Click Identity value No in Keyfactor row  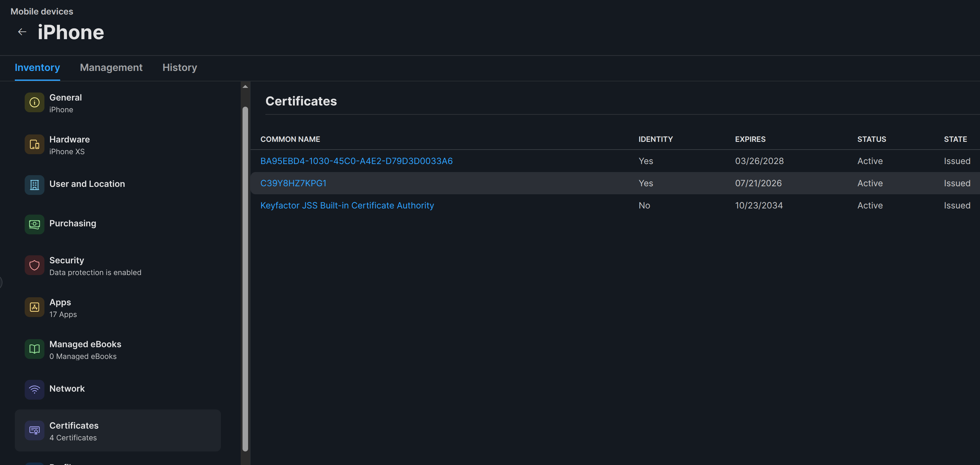coord(645,206)
